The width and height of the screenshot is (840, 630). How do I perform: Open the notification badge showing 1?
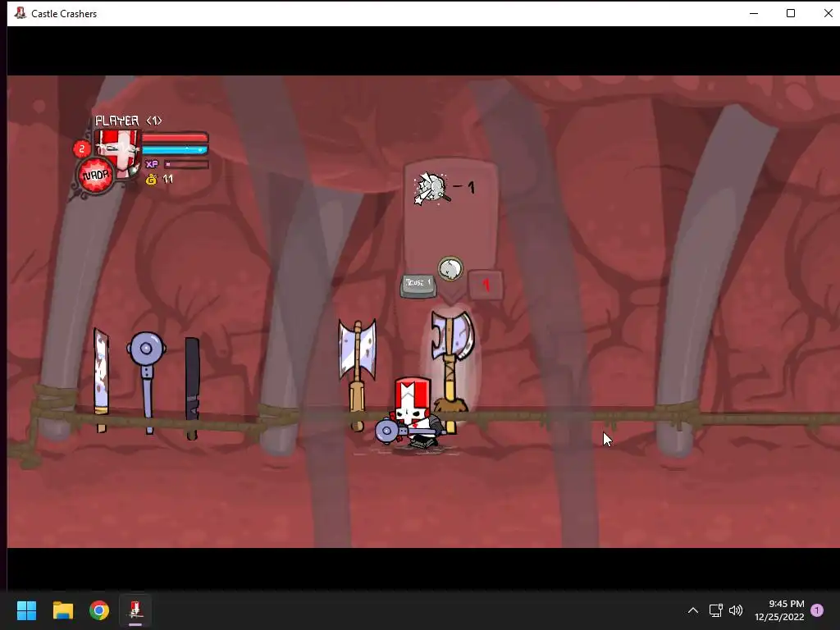coord(817,610)
